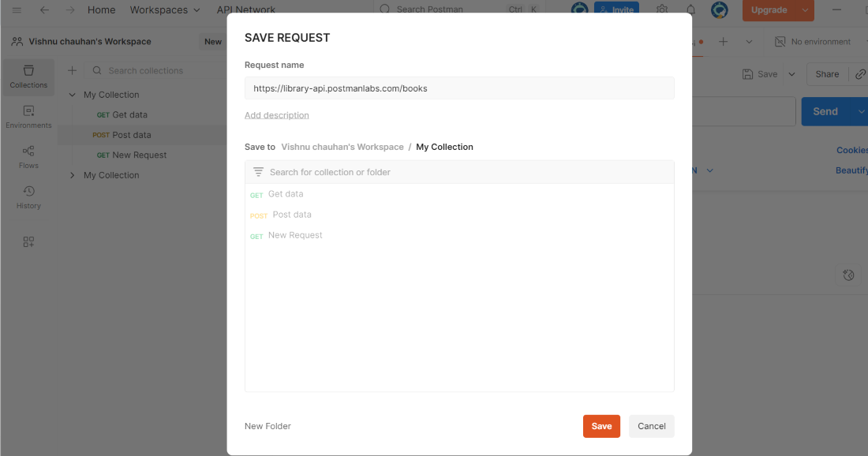Screen dimensions: 868x456
Task: Open the Collections sidebar panel
Action: coord(28,77)
